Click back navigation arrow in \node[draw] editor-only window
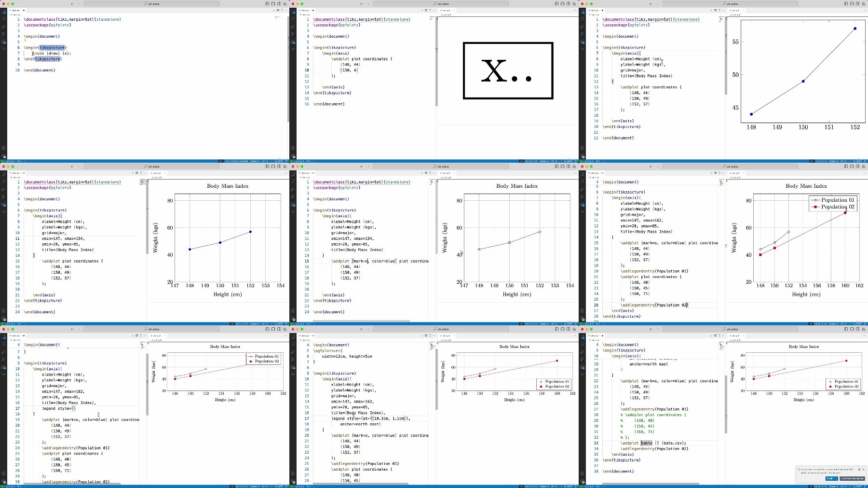Screen dimensions: 868x488 pos(72,4)
